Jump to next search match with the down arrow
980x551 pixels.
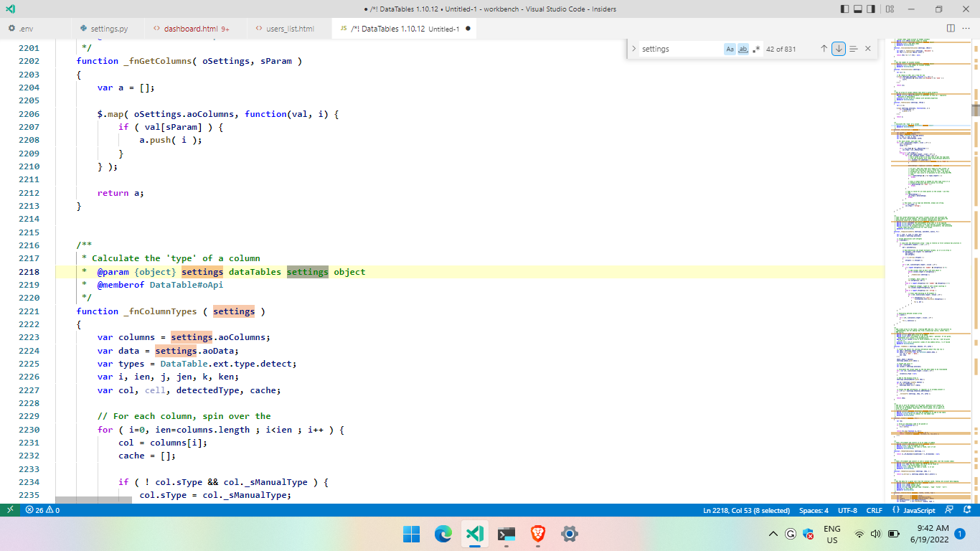[x=838, y=48]
